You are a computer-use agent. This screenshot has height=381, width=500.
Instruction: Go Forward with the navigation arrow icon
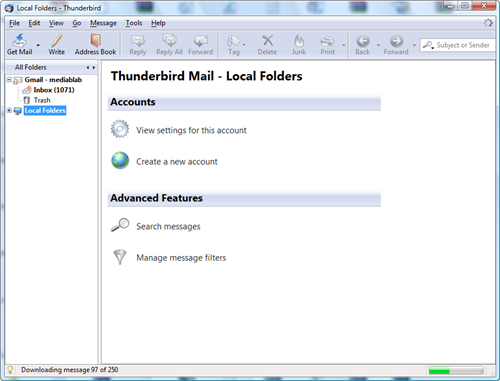pyautogui.click(x=396, y=41)
